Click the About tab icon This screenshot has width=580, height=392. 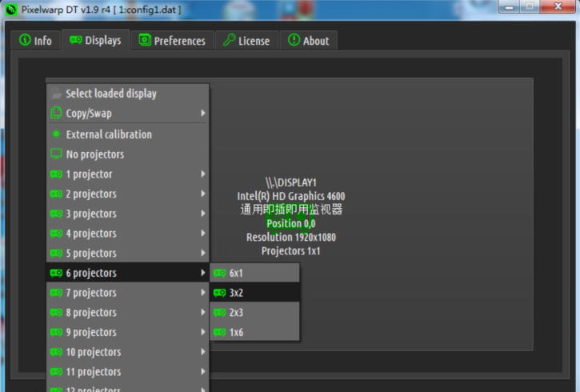coord(294,41)
